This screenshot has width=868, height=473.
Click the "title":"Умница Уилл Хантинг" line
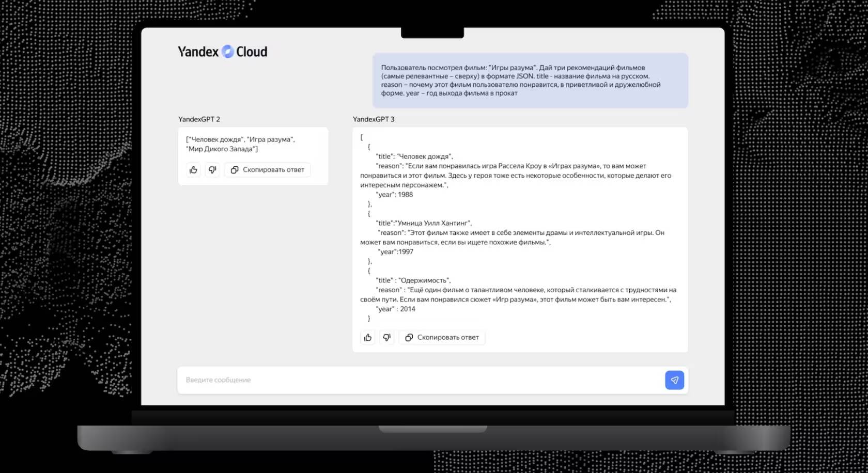coord(424,223)
